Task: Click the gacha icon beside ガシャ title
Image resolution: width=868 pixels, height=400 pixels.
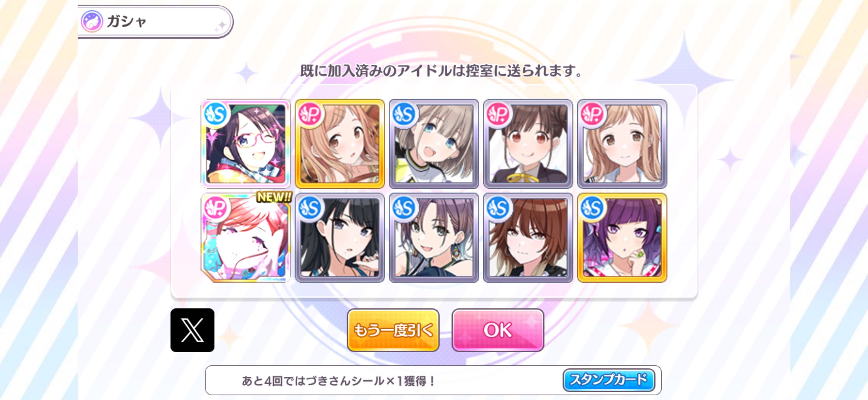Action: point(91,21)
